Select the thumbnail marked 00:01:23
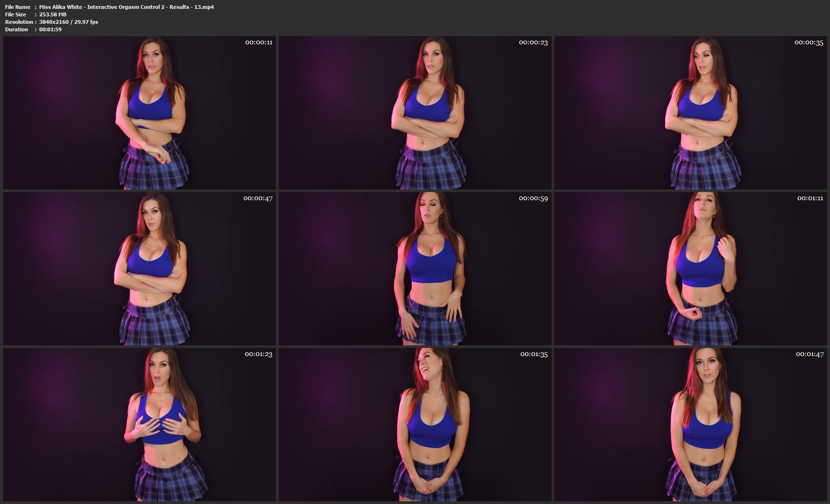 (x=139, y=425)
